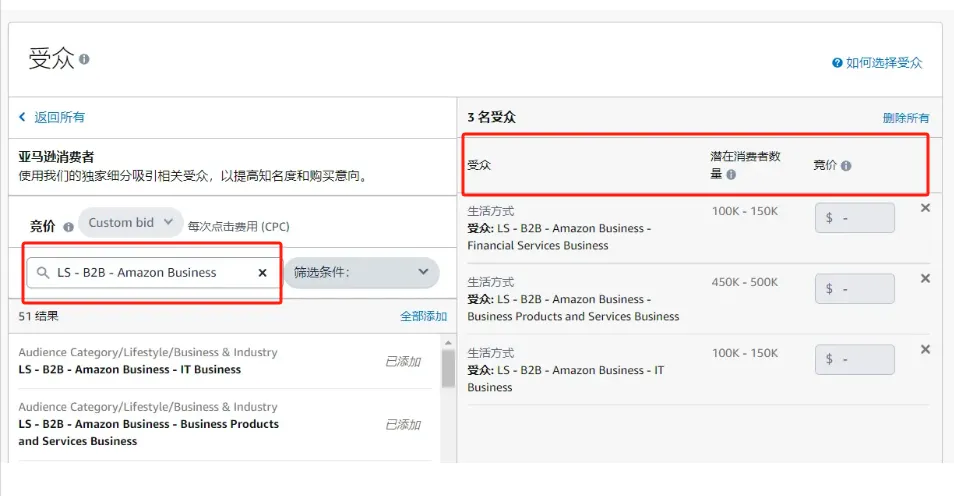Click the 每次点击费用 (CPC) label
Screen dimensions: 954x496
238,227
